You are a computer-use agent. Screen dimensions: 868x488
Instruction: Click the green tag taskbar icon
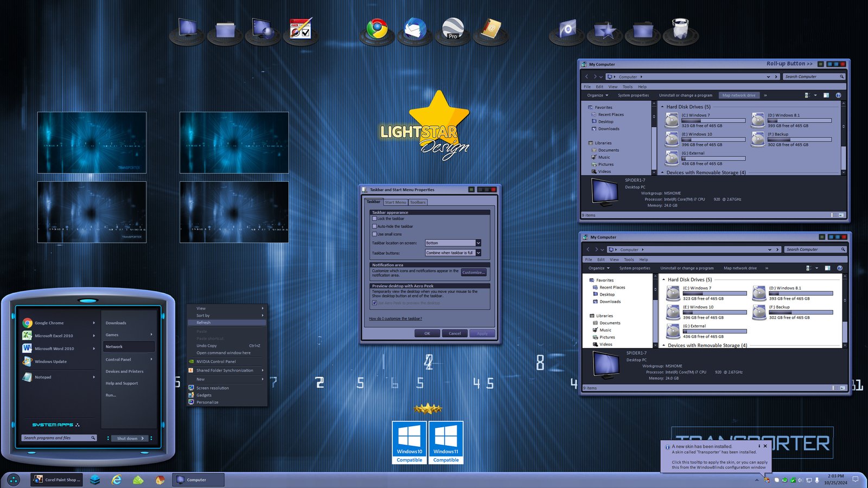coord(138,480)
